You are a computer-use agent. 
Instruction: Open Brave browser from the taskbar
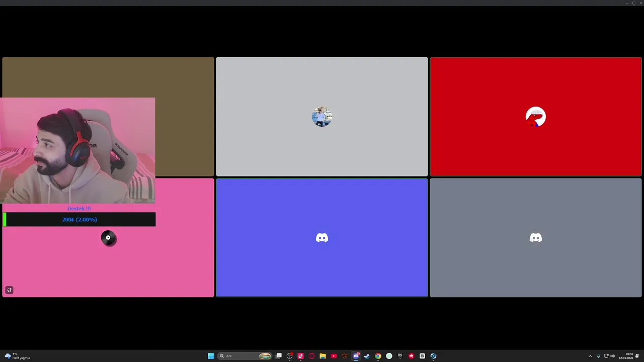pos(345,356)
